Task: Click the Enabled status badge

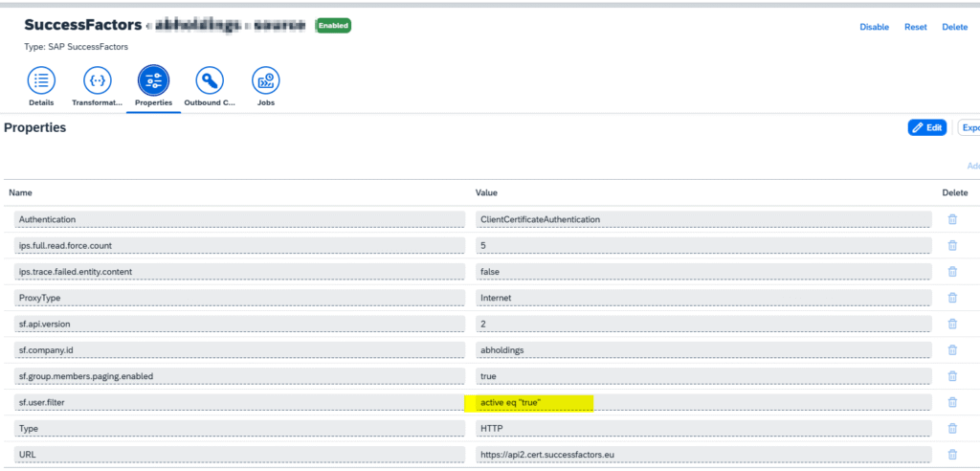Action: tap(334, 26)
